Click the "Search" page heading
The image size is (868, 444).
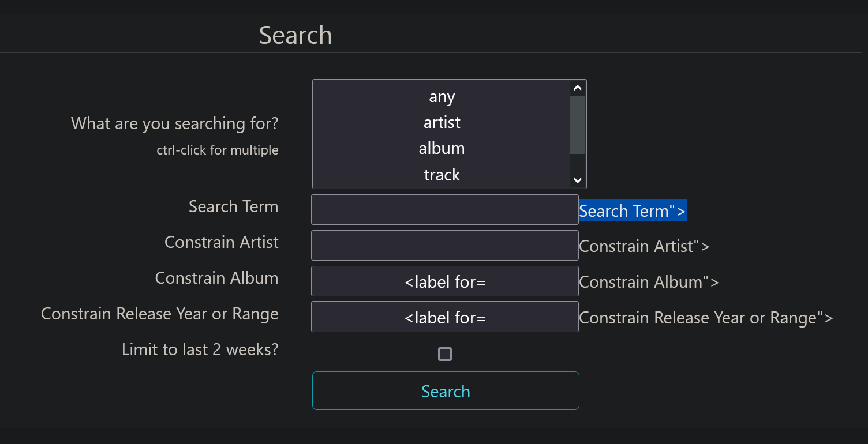tap(295, 35)
